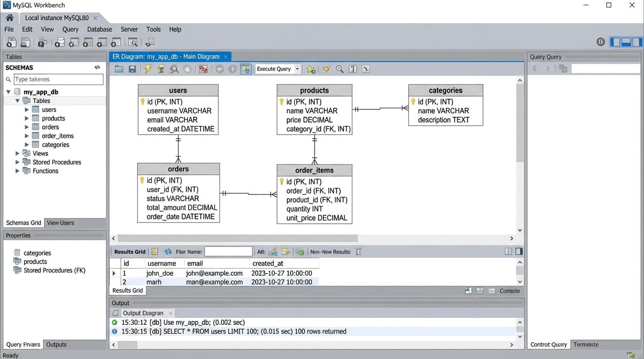Click the Filter Name input field

pos(228,251)
